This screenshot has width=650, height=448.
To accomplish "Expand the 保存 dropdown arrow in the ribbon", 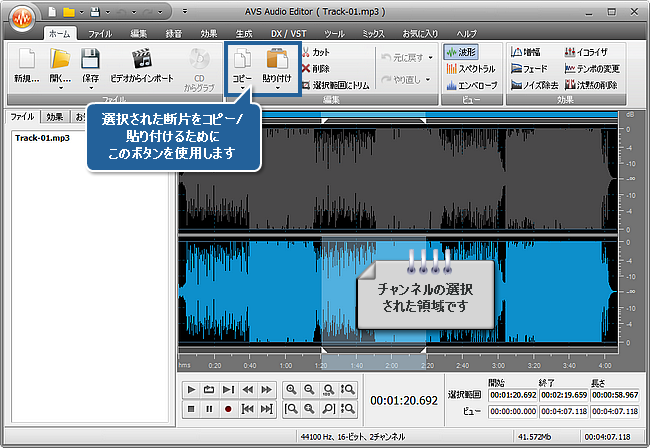I will [x=91, y=88].
